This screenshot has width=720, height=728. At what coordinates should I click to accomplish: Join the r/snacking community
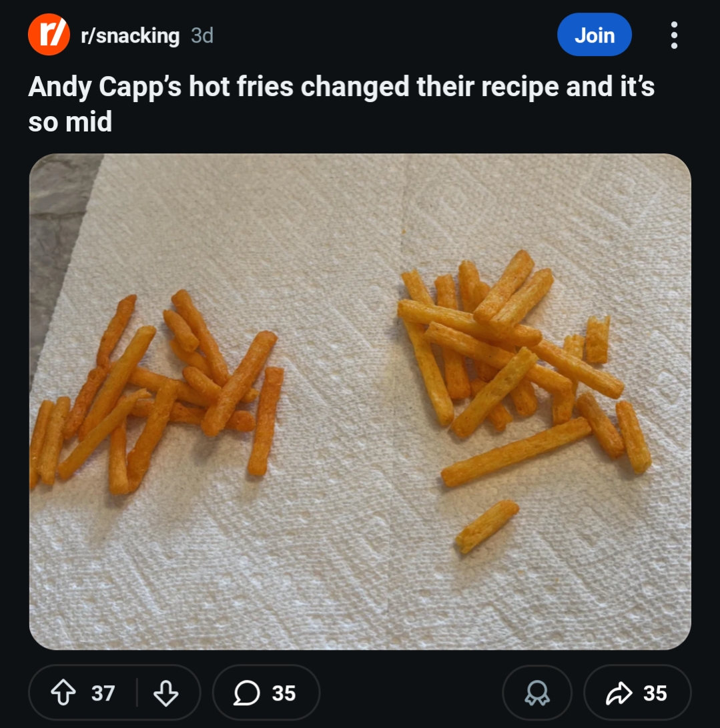tap(594, 35)
